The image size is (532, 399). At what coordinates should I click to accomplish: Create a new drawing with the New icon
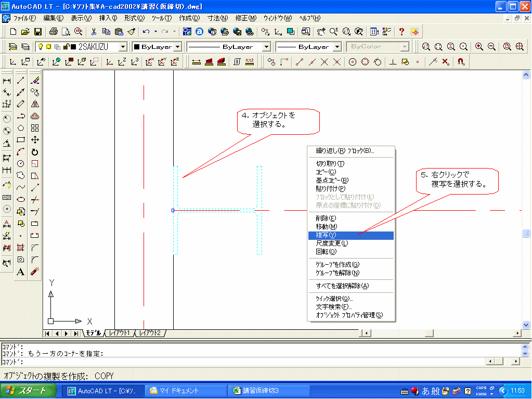13,32
